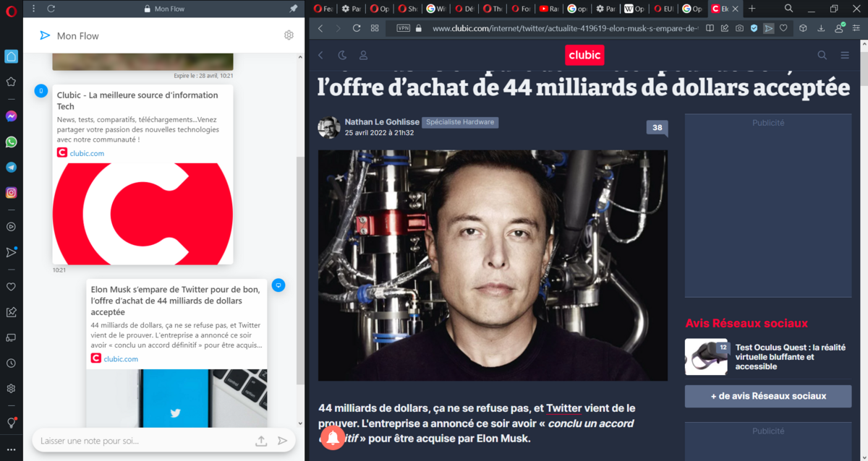
Task: Click the home workspace icon in the sidebar
Action: point(11,56)
